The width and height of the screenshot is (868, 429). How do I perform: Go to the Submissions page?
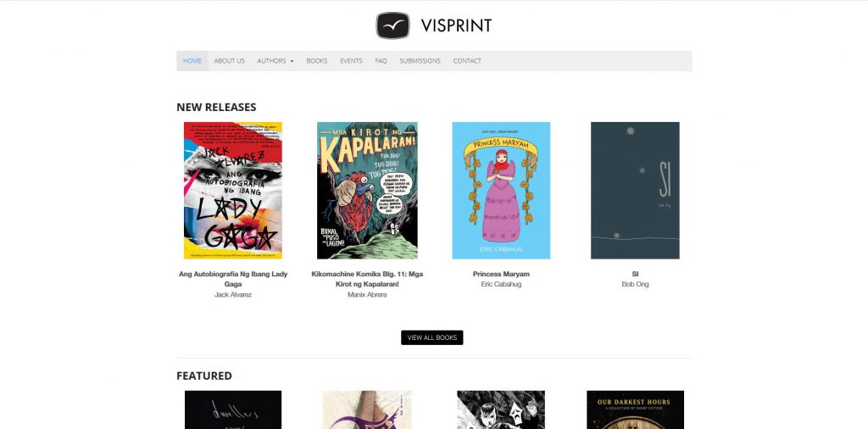pos(420,61)
